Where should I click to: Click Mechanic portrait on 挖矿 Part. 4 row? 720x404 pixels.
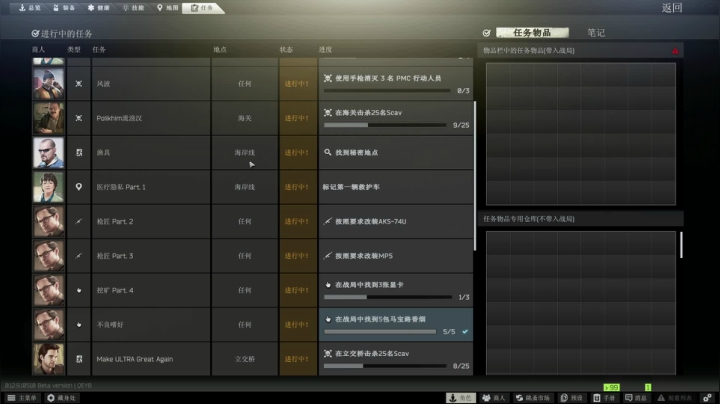[48, 290]
